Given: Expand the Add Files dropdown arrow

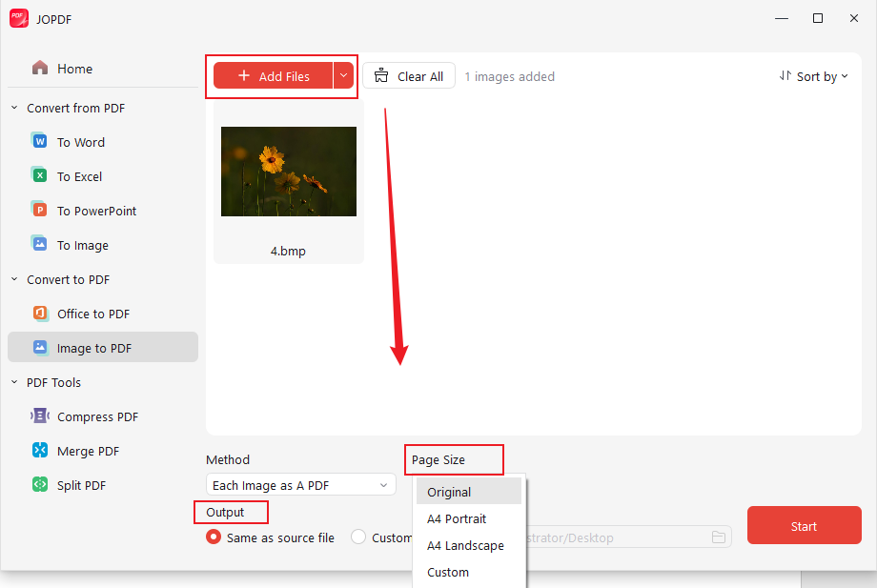Looking at the screenshot, I should tap(343, 76).
